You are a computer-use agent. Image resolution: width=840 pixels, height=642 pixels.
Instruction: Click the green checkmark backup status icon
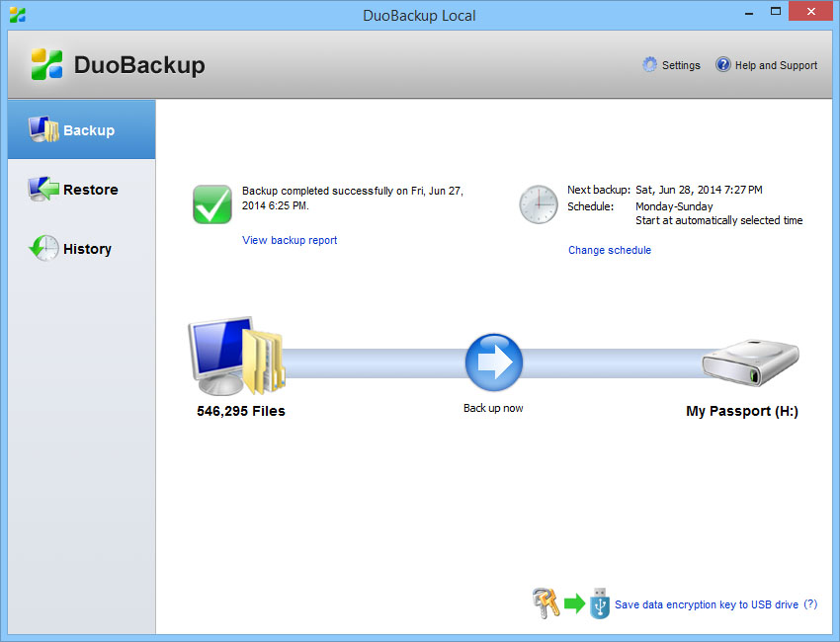pos(212,204)
